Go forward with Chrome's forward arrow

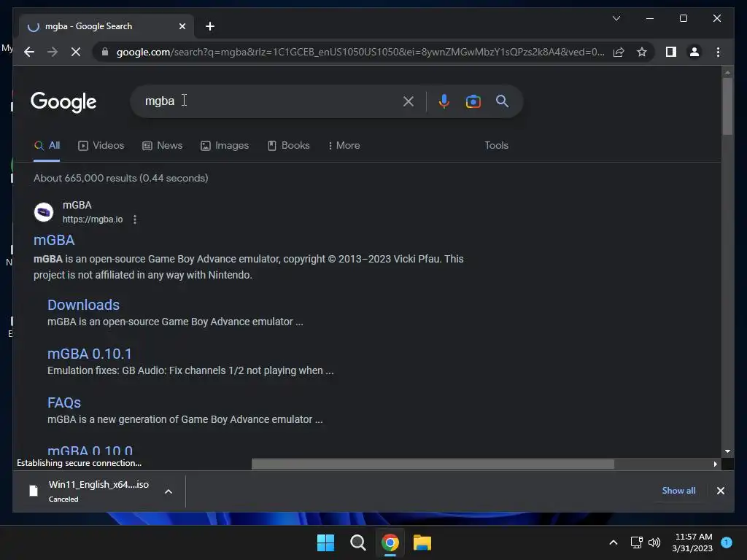click(53, 52)
